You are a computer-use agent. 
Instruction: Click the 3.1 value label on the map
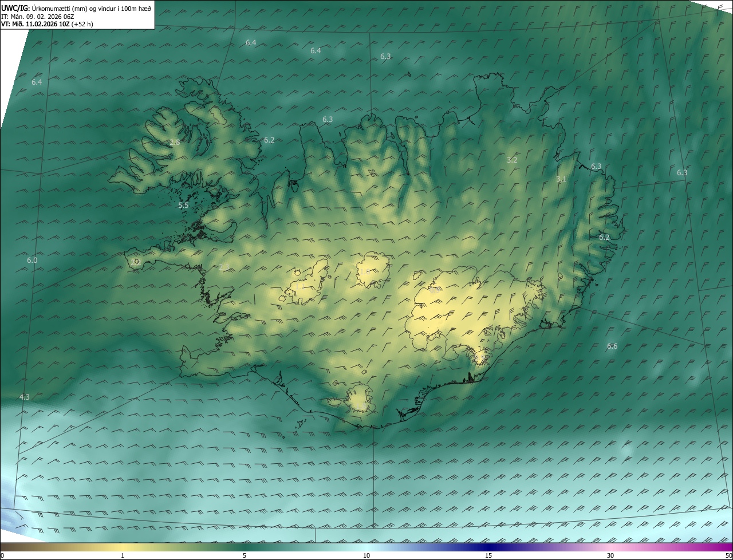point(561,179)
